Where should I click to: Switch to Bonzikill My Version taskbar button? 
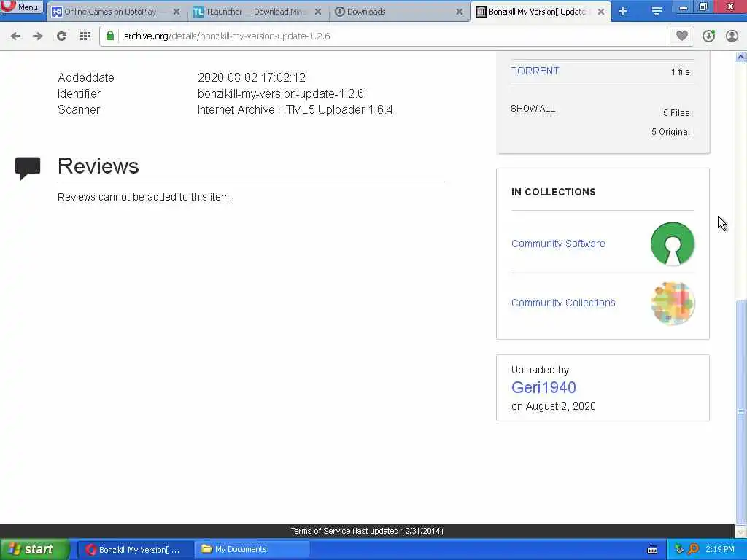pyautogui.click(x=135, y=550)
